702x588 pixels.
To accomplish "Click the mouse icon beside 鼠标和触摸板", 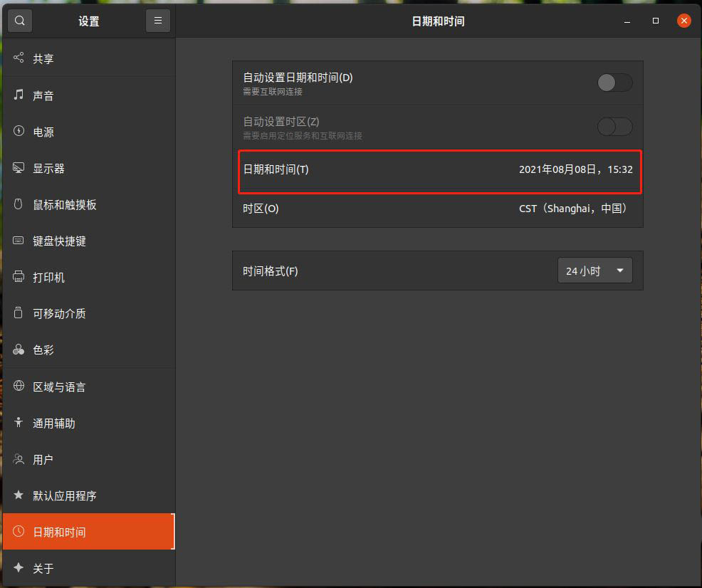I will click(x=19, y=204).
